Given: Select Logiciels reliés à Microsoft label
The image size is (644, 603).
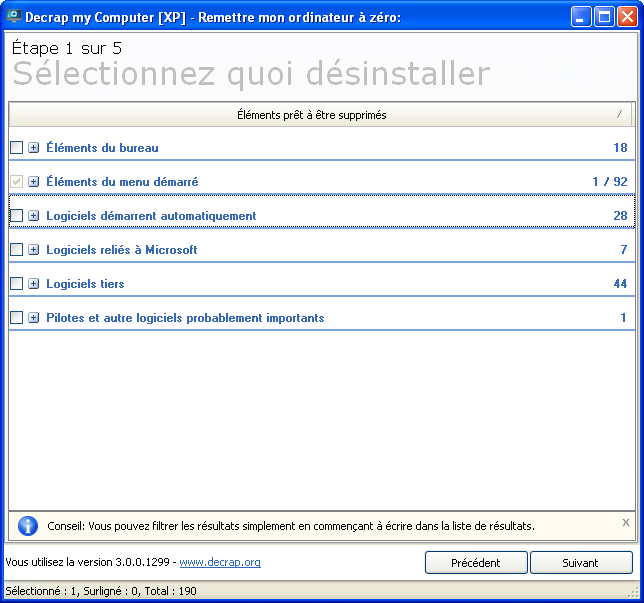Looking at the screenshot, I should coord(122,250).
